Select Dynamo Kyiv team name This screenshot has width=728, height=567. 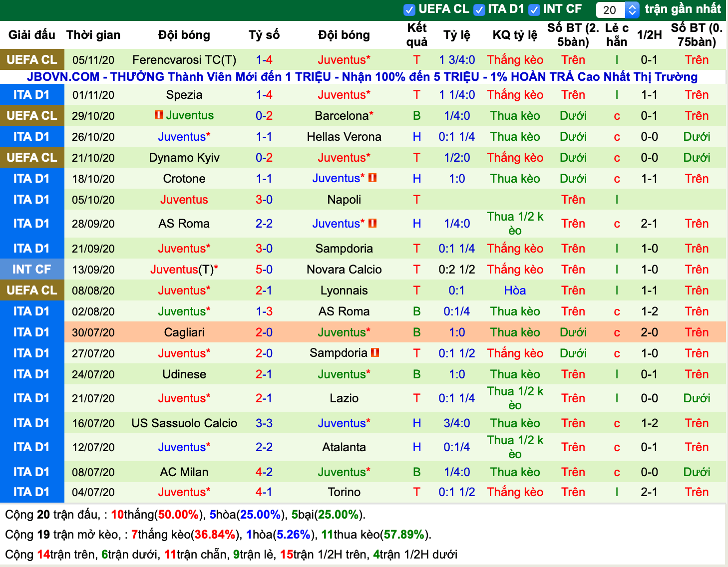184,158
